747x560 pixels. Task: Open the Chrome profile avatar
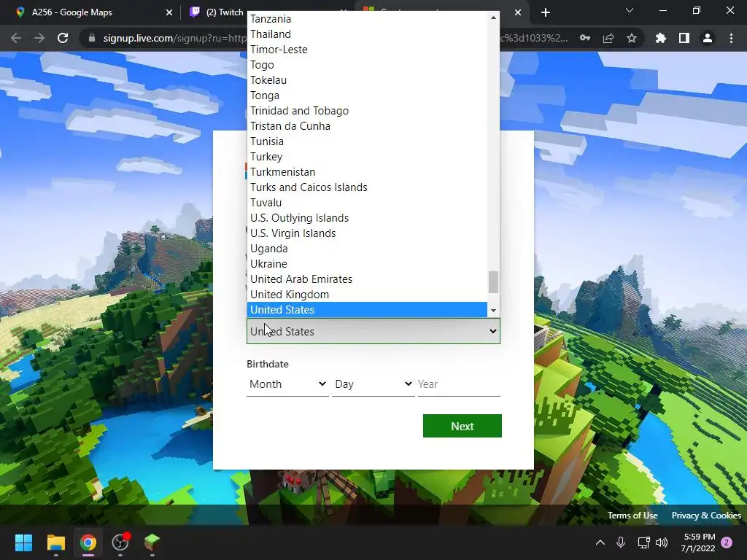coord(708,38)
